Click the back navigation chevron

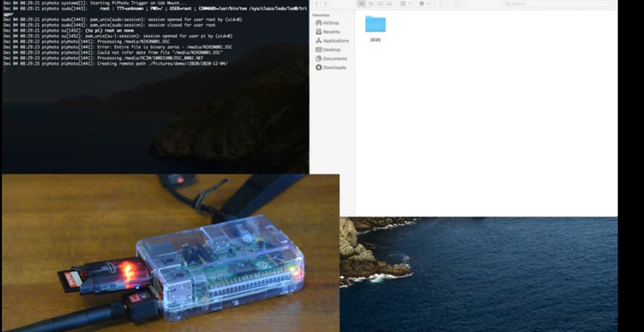(x=316, y=4)
